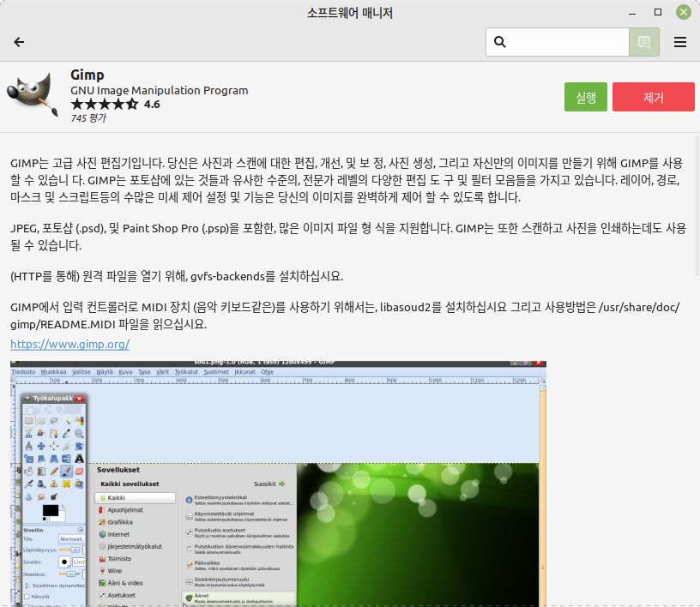Remove Gimp with the red 제거 button
This screenshot has width=700, height=607.
(654, 97)
